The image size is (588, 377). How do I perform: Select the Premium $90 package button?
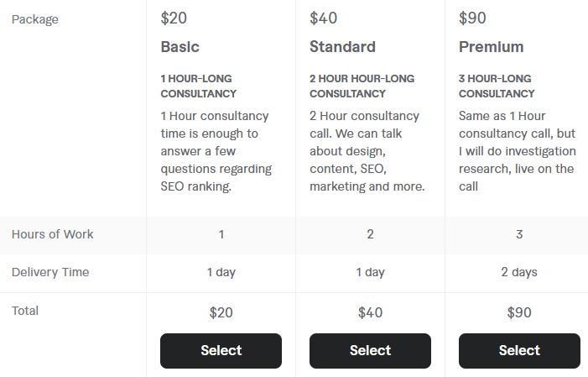tap(519, 351)
